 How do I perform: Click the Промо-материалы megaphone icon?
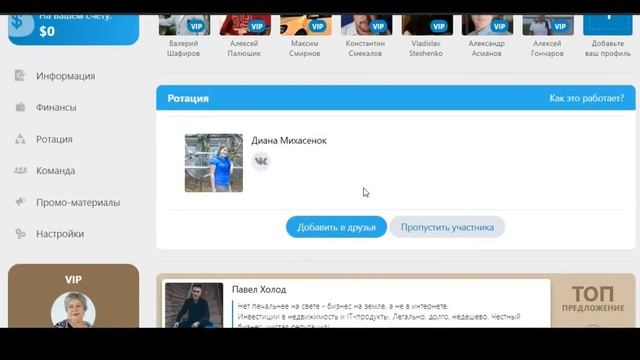click(x=20, y=201)
